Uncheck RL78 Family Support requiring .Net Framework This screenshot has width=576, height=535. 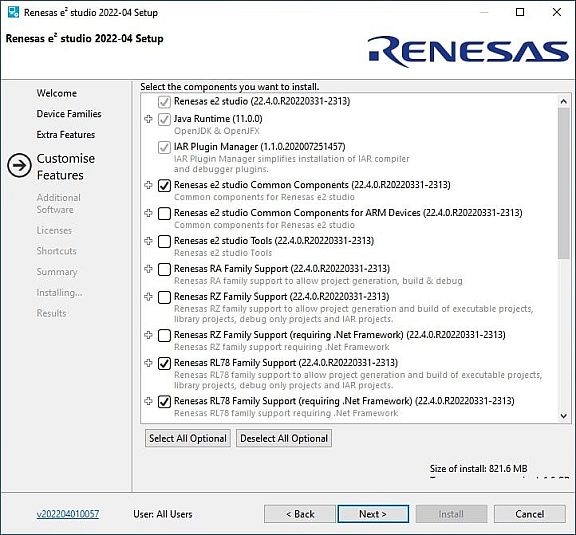164,401
